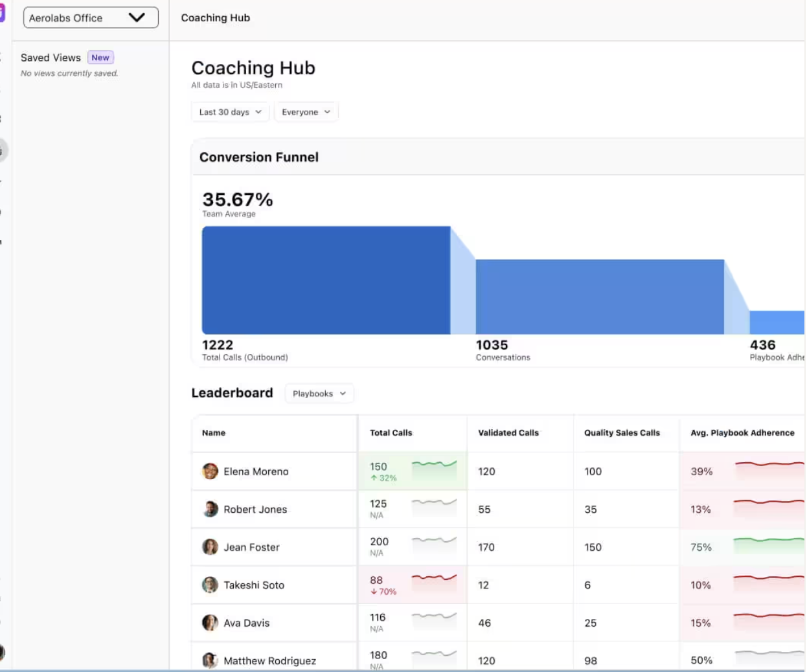Click Elena Moreno's green Total Calls sparkline

[x=434, y=465]
